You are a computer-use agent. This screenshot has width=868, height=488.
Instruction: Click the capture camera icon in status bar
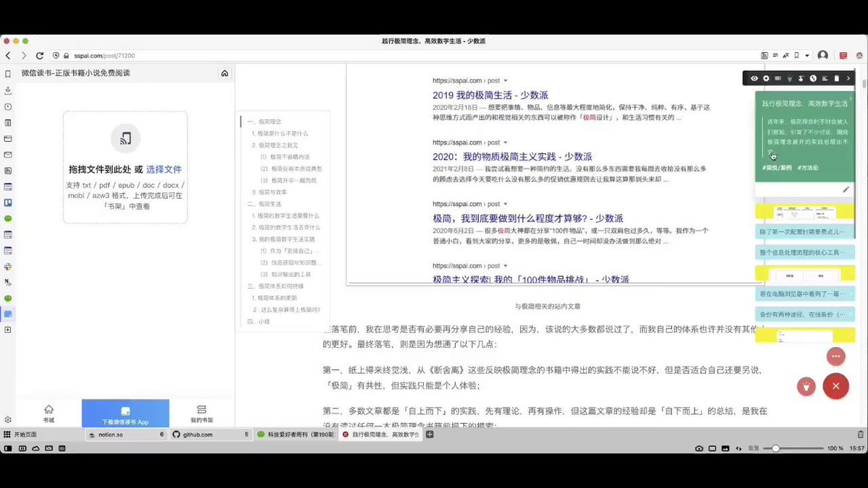pos(699,448)
